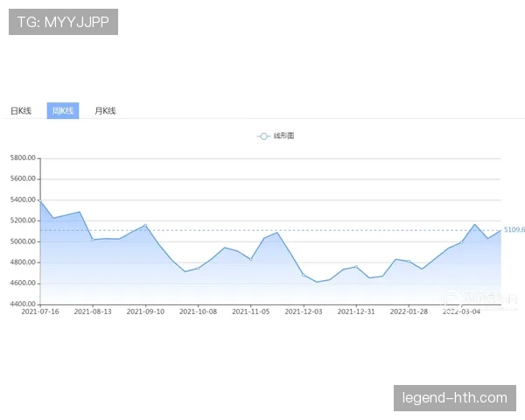This screenshot has height=420, width=525.
Task: Click the 5800.00 y-axis label
Action: click(x=23, y=158)
